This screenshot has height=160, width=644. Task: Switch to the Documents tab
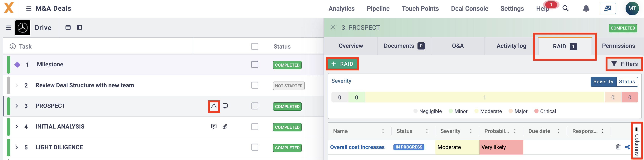pos(404,46)
